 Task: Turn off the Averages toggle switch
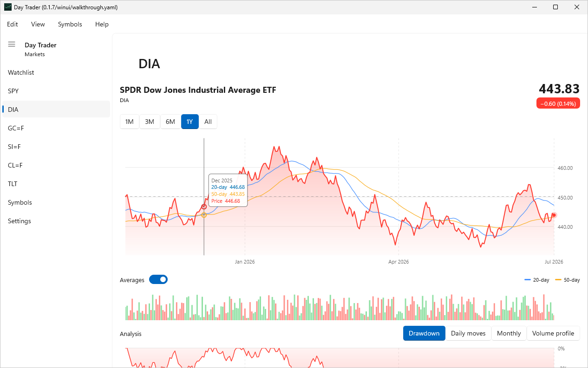[158, 279]
